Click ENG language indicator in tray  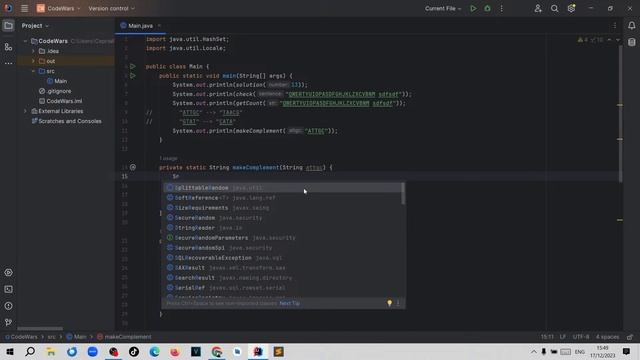(x=580, y=351)
